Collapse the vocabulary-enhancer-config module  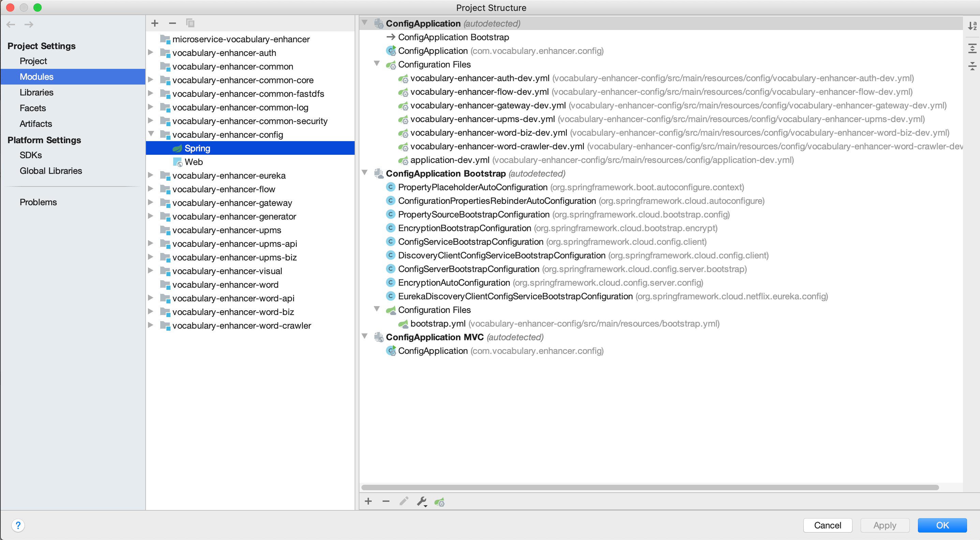pyautogui.click(x=151, y=134)
